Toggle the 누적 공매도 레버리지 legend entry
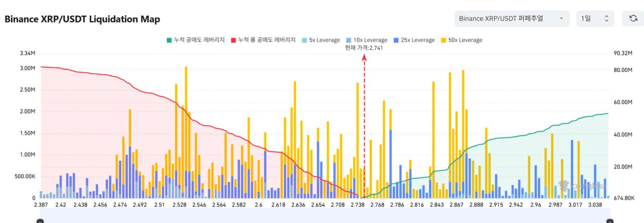This screenshot has width=644, height=223. coord(195,40)
